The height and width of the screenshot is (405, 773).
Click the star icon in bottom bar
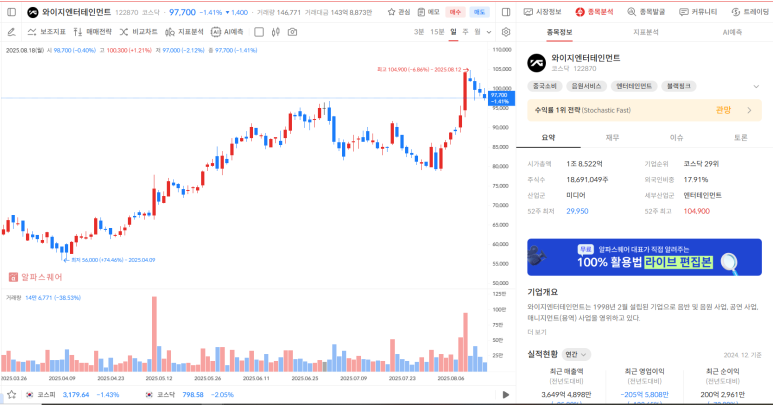(x=11, y=395)
